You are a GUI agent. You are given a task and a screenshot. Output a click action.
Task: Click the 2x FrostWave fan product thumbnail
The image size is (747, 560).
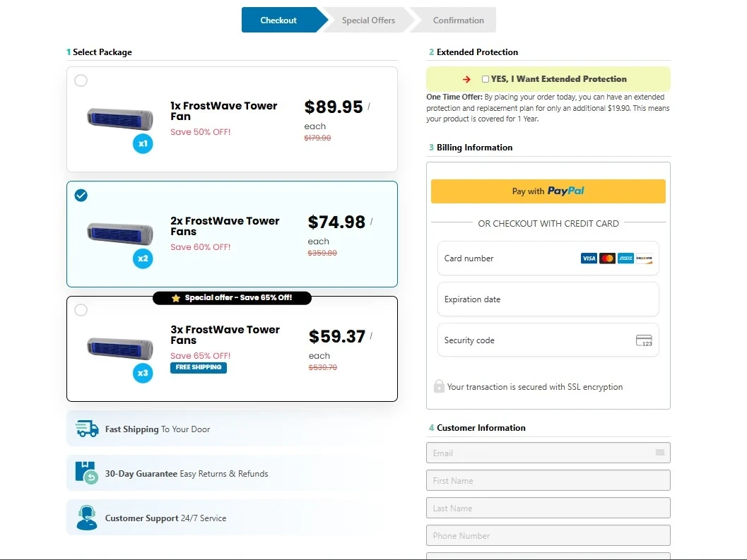[x=120, y=233]
